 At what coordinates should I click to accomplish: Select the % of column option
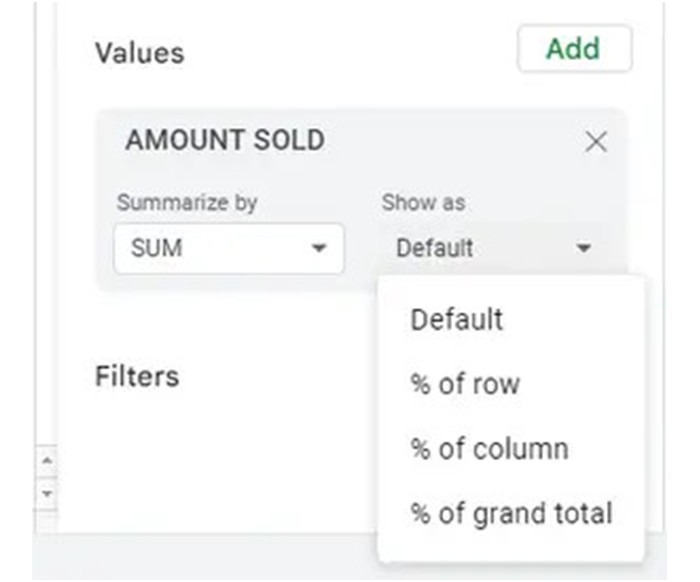click(x=489, y=448)
